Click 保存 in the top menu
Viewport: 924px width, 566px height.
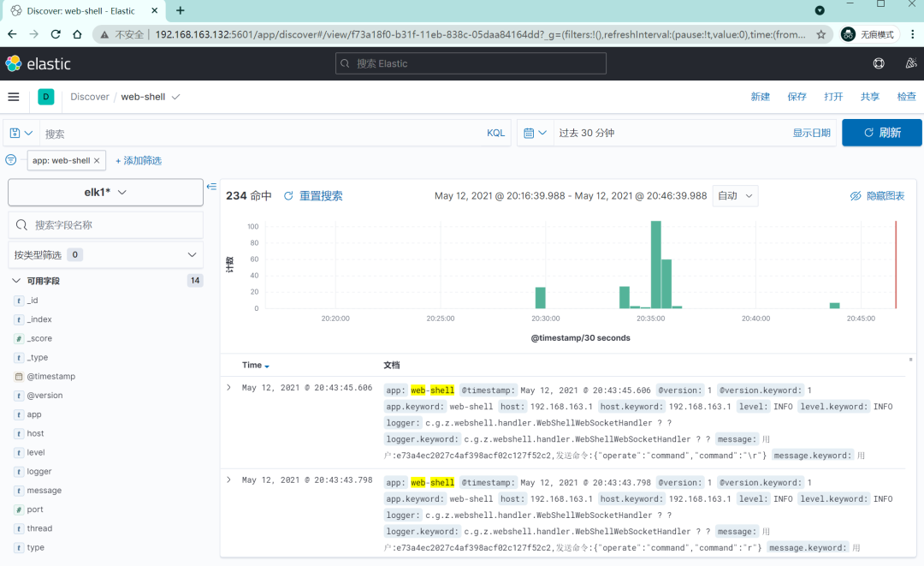tap(797, 97)
